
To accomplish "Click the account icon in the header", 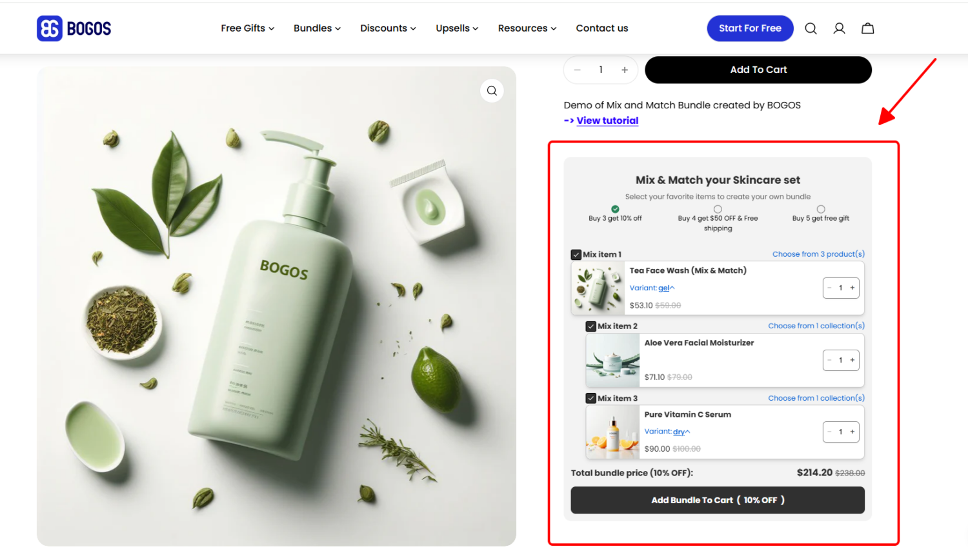I will [839, 28].
